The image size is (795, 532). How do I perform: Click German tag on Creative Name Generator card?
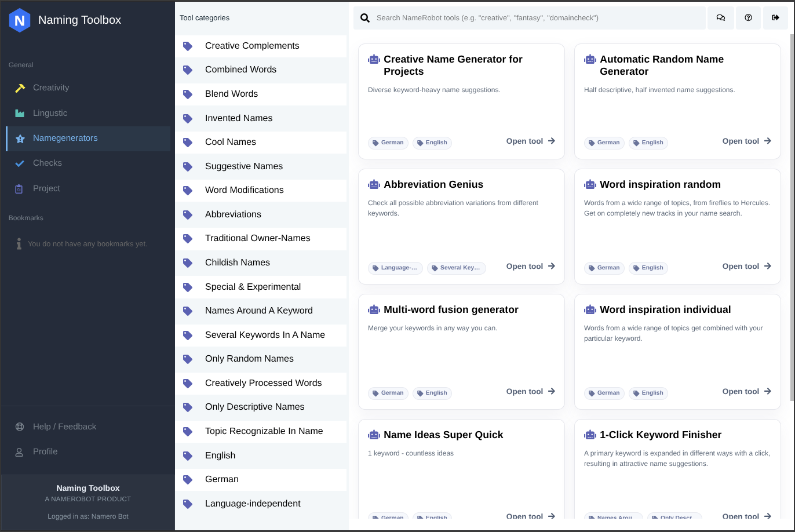[x=388, y=143]
